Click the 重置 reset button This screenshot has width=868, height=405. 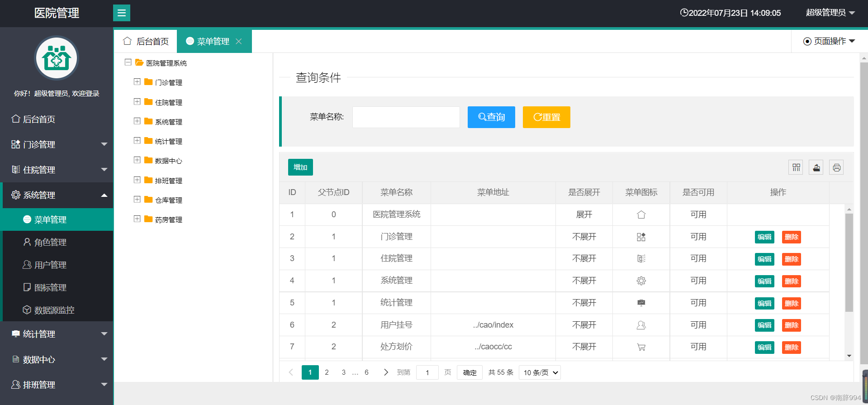click(x=546, y=117)
